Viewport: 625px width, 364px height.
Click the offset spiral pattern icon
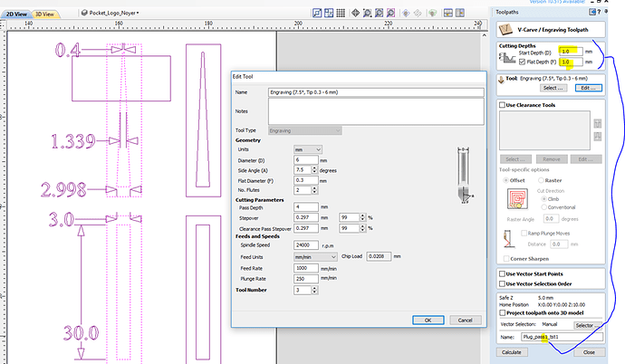click(x=517, y=198)
